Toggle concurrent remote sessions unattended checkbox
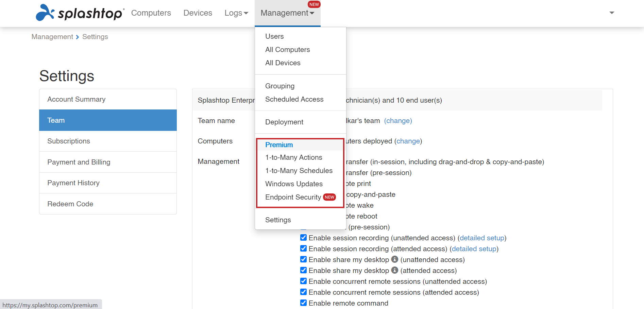The height and width of the screenshot is (309, 644). tap(304, 281)
